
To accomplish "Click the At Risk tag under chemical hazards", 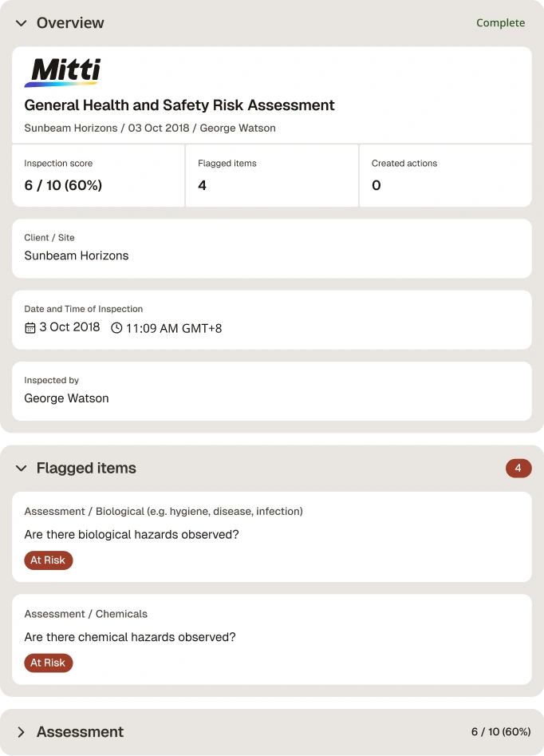I will (48, 663).
